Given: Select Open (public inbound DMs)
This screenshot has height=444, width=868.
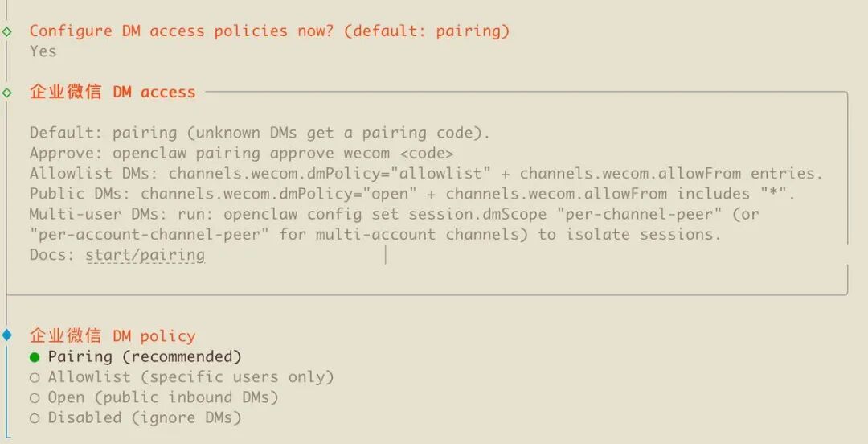Looking at the screenshot, I should click(x=154, y=397).
